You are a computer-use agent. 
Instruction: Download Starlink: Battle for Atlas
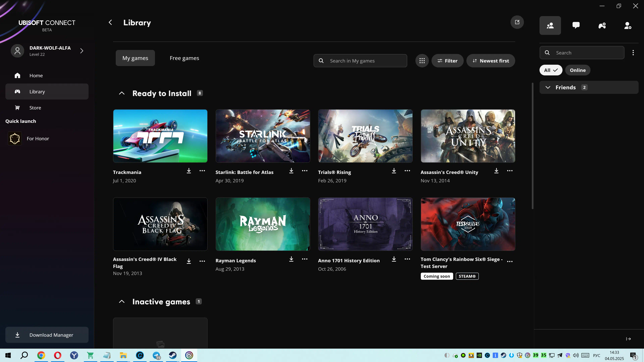[291, 171]
